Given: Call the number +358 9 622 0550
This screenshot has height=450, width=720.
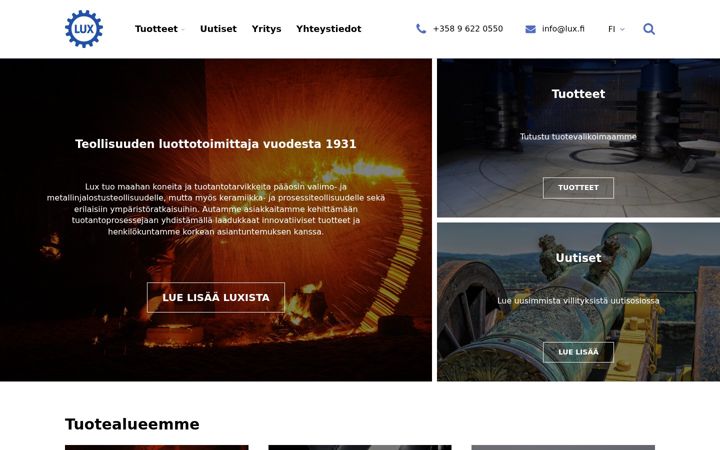Looking at the screenshot, I should click(x=468, y=29).
